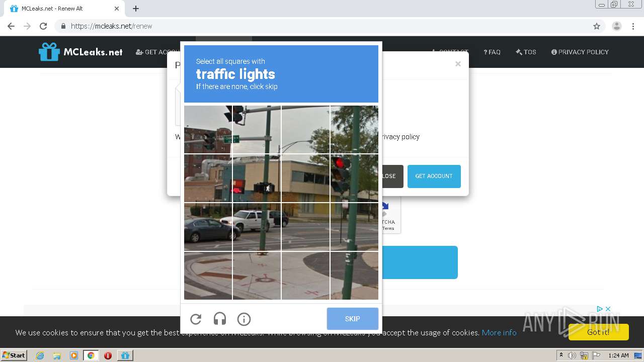This screenshot has width=644, height=362.
Task: Open the TOS navbar link
Action: coord(526,52)
